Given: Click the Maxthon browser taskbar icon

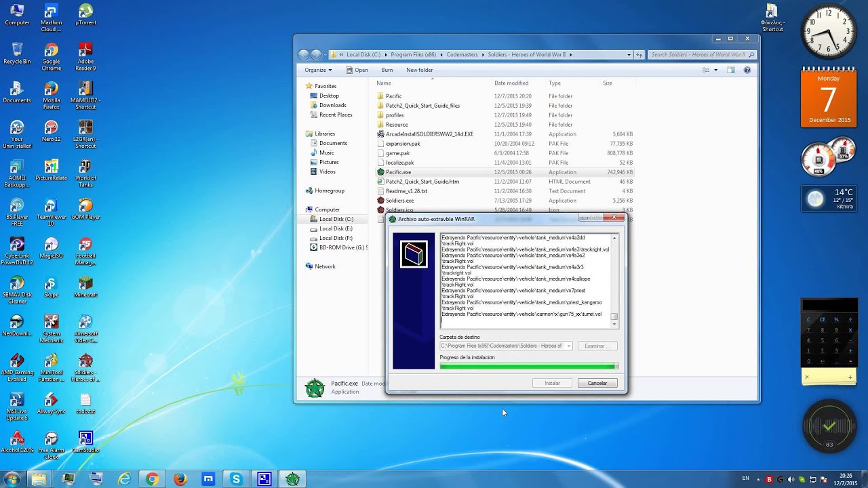Looking at the screenshot, I should tap(208, 479).
